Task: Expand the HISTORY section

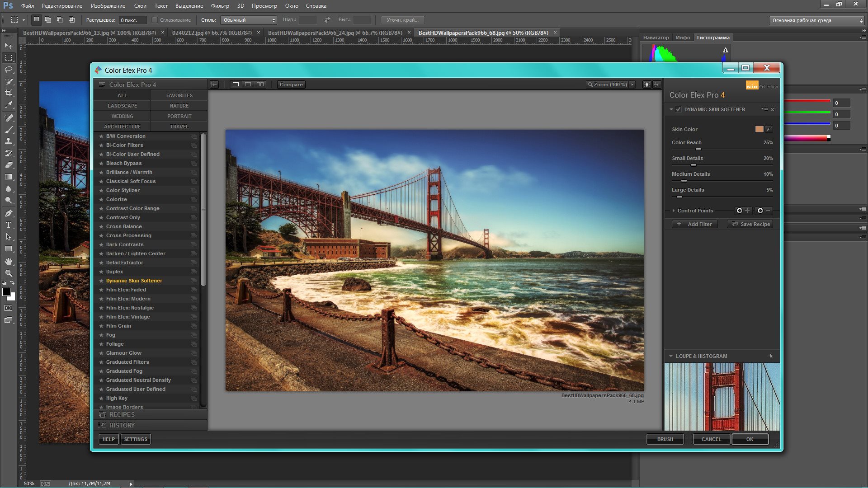Action: pyautogui.click(x=122, y=425)
